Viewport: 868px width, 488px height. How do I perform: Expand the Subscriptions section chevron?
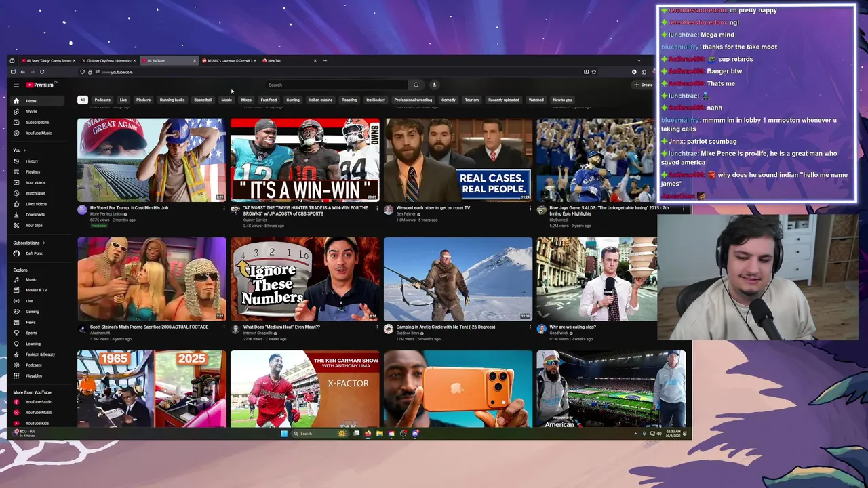pos(44,243)
